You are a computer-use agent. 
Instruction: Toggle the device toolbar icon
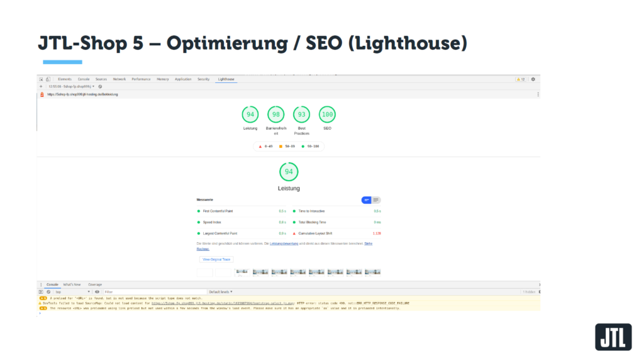[48, 79]
